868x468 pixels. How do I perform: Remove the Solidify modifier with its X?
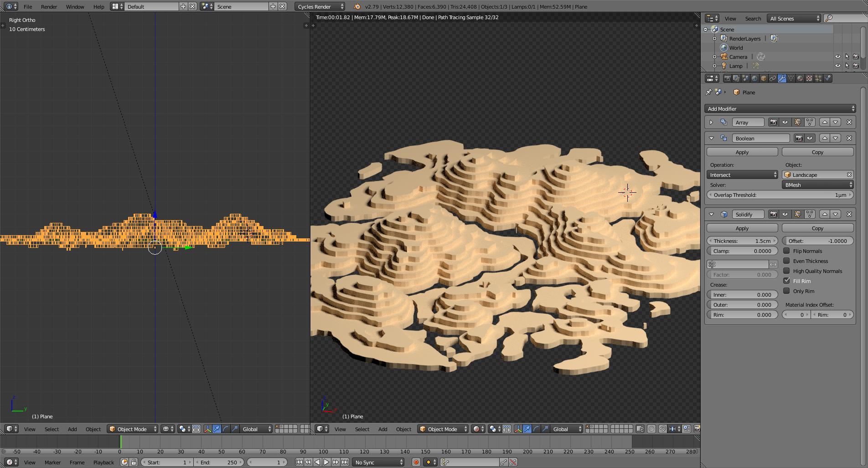[849, 214]
